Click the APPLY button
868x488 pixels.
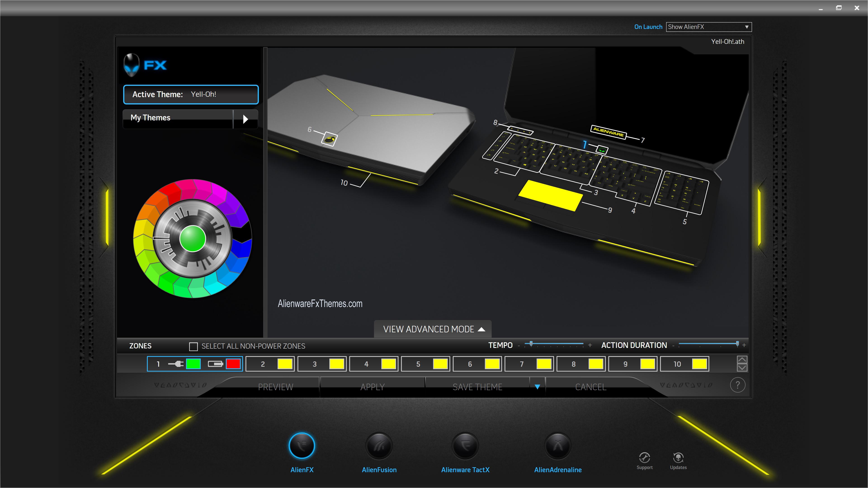(x=372, y=387)
